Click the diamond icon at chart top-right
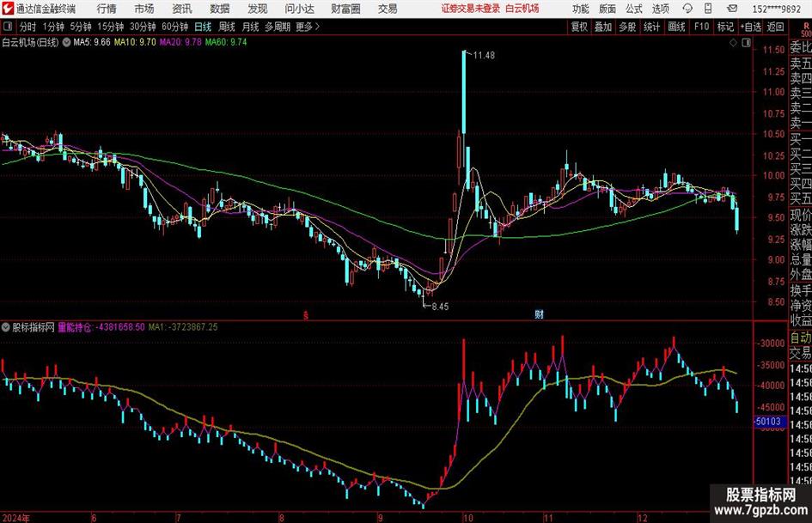The height and width of the screenshot is (523, 812). click(732, 41)
